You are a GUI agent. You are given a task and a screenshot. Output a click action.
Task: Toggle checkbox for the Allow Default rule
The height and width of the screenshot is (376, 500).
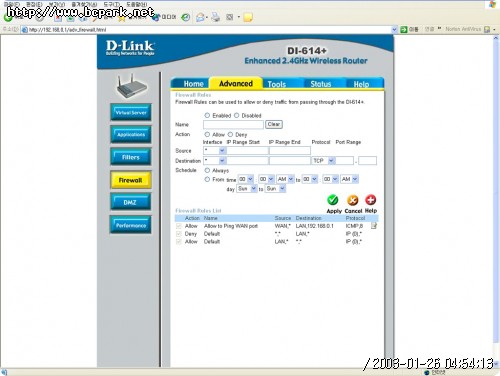pyautogui.click(x=179, y=241)
